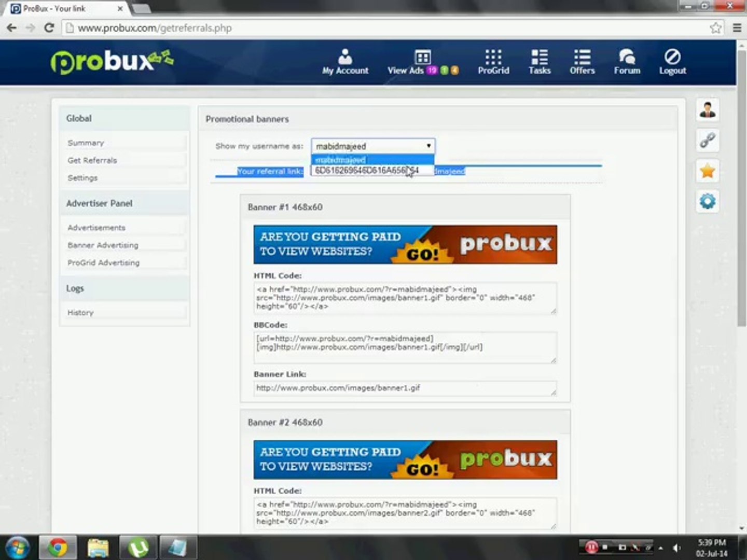This screenshot has width=747, height=560.
Task: Click the Banner #1 image
Action: point(405,244)
